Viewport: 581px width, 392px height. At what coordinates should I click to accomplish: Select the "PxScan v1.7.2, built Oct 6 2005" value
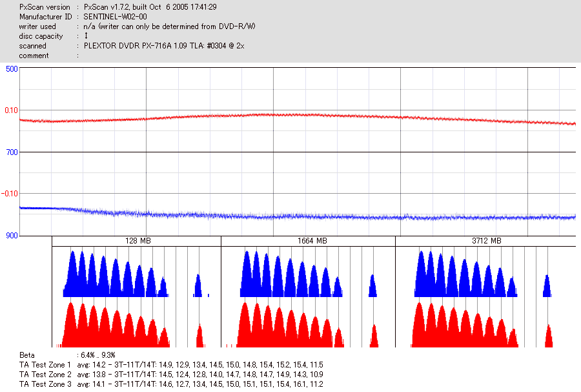[150, 7]
